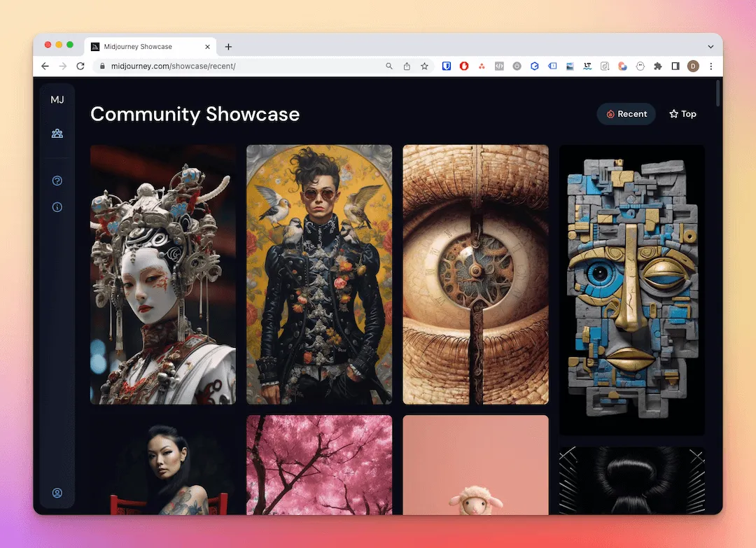This screenshot has height=548, width=756.
Task: Go back with the browser back arrow
Action: (x=45, y=66)
